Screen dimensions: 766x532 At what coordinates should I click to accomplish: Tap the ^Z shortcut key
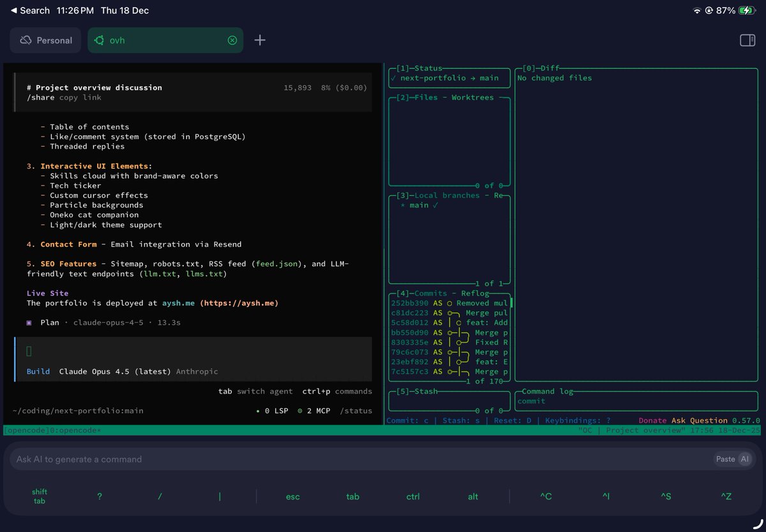(x=726, y=496)
